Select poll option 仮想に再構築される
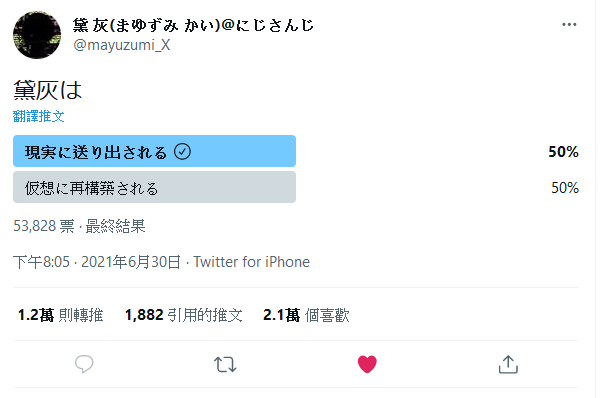 click(x=154, y=187)
